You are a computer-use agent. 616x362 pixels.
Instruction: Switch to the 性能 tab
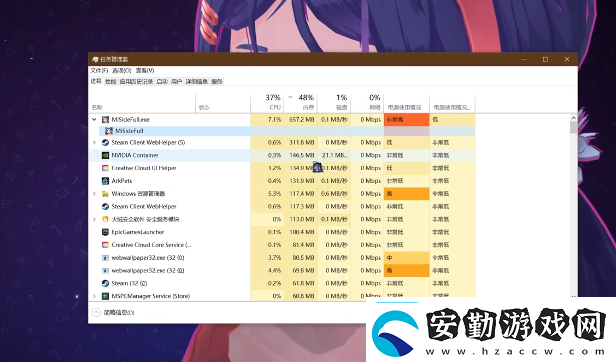click(x=111, y=81)
